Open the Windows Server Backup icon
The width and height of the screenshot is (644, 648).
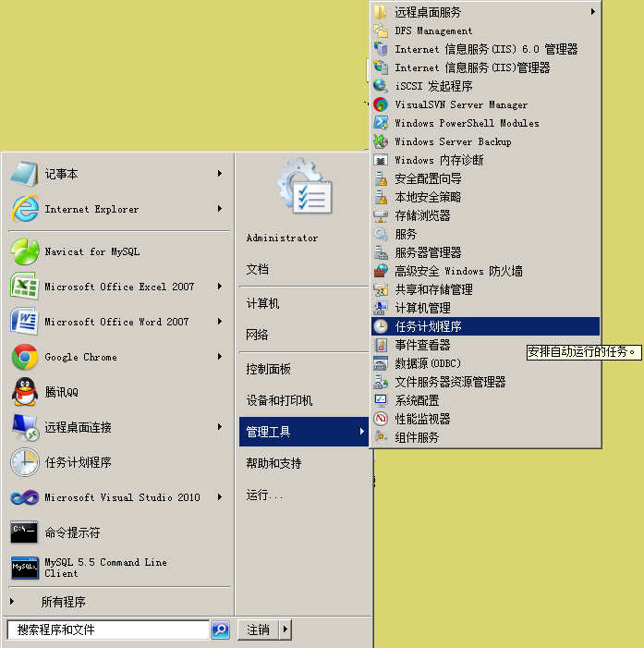click(381, 141)
